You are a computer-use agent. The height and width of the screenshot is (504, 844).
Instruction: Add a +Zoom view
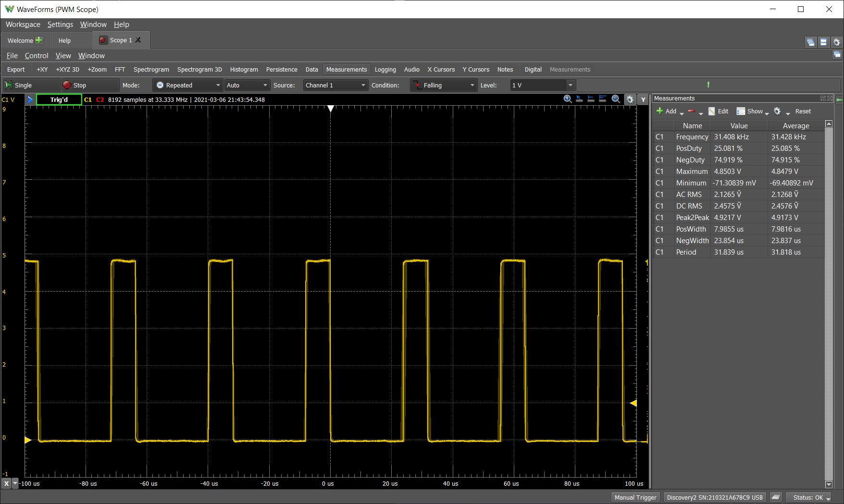point(97,70)
